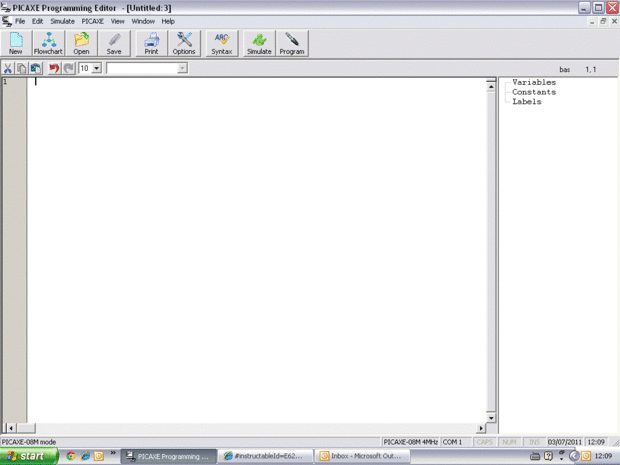Click the PICAXE-08M mode status text
The image size is (620, 465).
pos(29,442)
